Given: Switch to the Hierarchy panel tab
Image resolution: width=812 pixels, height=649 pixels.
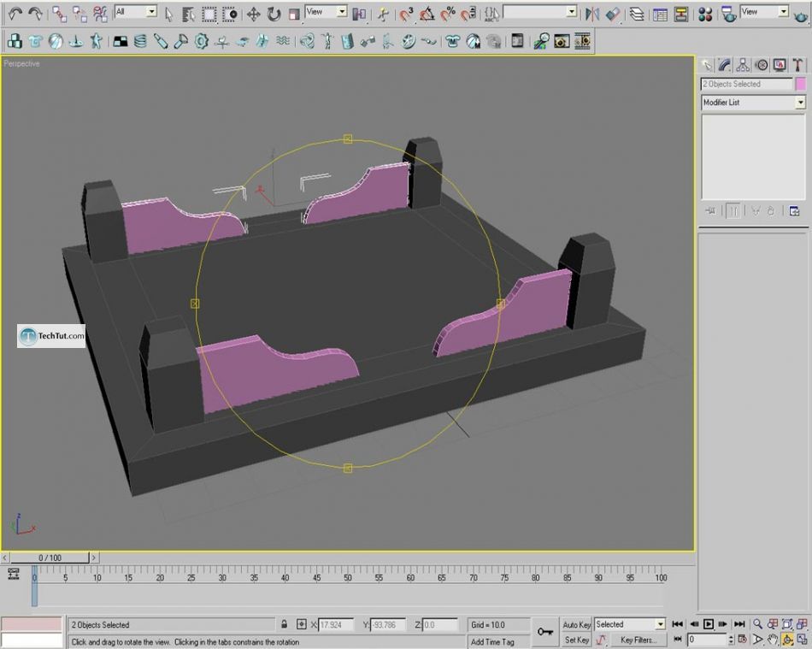Looking at the screenshot, I should 743,65.
